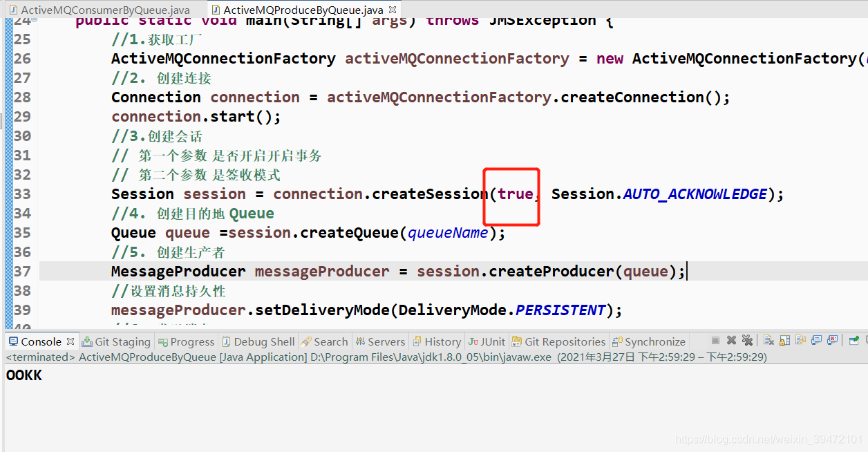The width and height of the screenshot is (868, 452).
Task: Click the Terminate console button
Action: (x=715, y=340)
